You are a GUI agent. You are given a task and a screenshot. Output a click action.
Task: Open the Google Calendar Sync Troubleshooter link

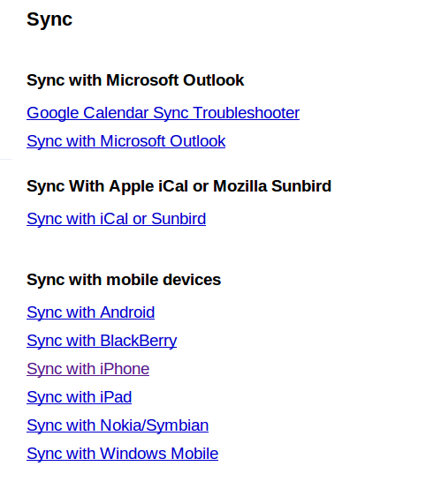pos(163,113)
